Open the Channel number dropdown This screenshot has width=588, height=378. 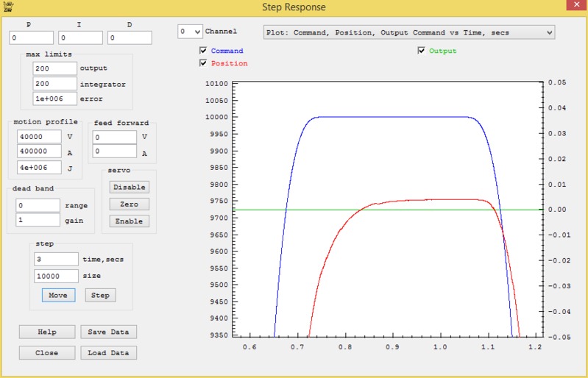point(191,32)
